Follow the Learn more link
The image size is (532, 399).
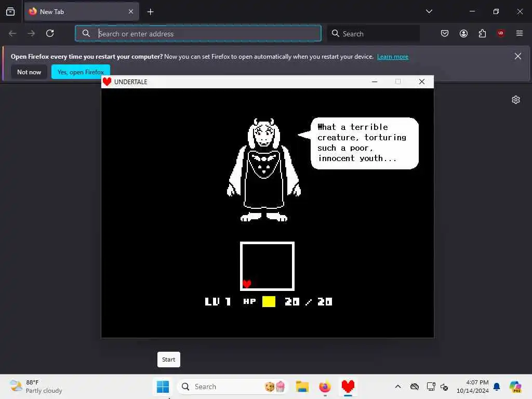click(393, 57)
